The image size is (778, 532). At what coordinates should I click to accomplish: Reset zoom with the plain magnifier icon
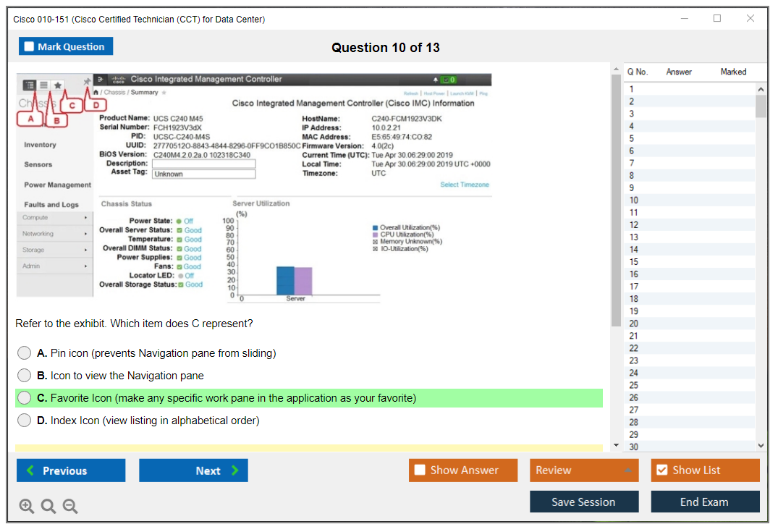point(48,507)
